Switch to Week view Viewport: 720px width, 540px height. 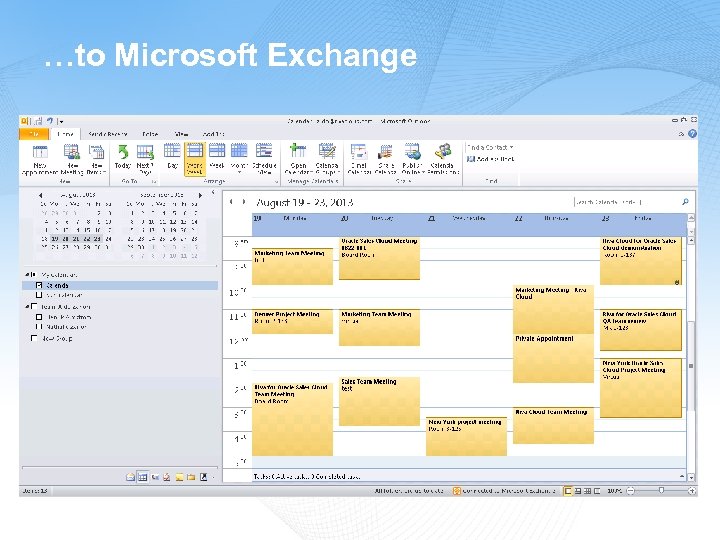(x=217, y=157)
